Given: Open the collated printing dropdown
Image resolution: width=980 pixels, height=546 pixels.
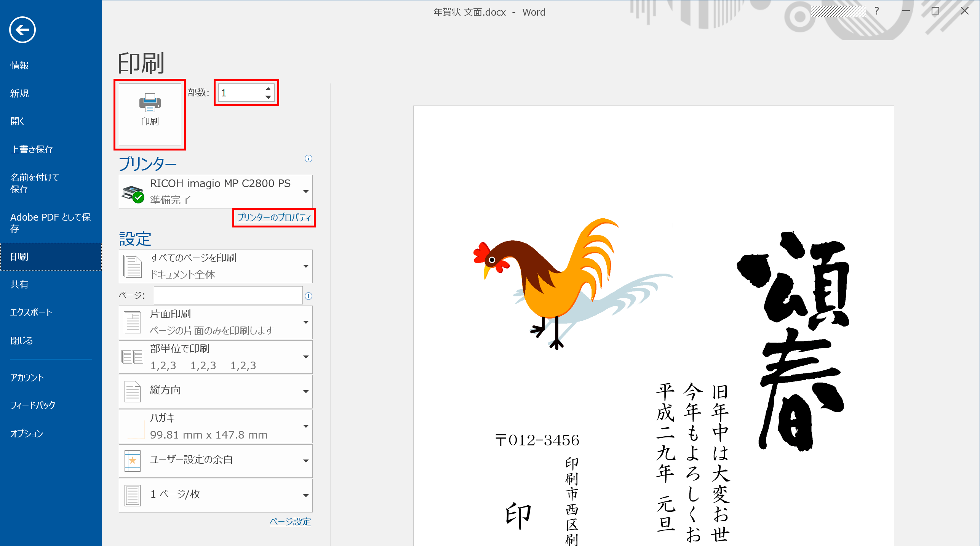Looking at the screenshot, I should tap(216, 357).
